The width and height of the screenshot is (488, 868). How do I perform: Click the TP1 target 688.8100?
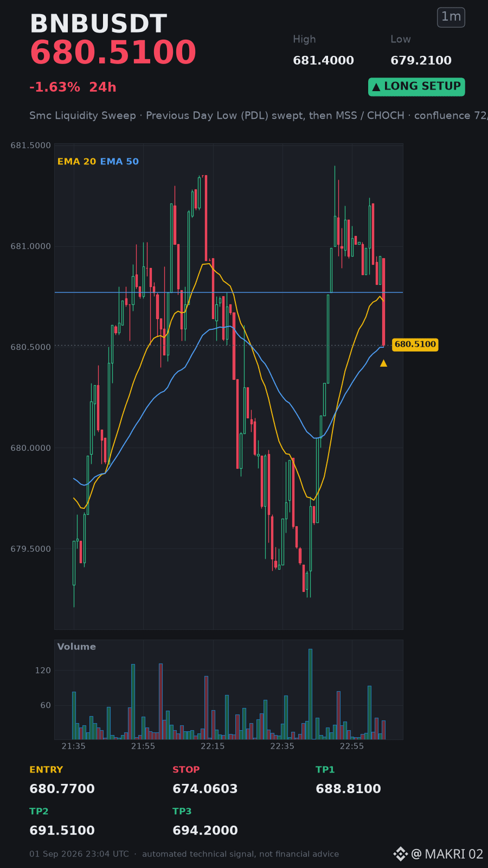point(348,789)
